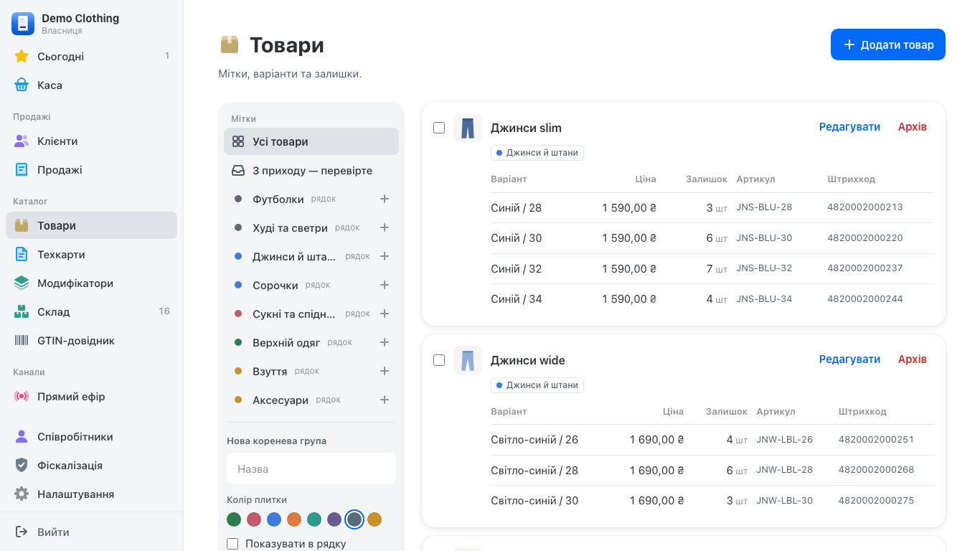This screenshot has height=551, width=980.
Task: Select Усі товари in the tags list
Action: 311,141
